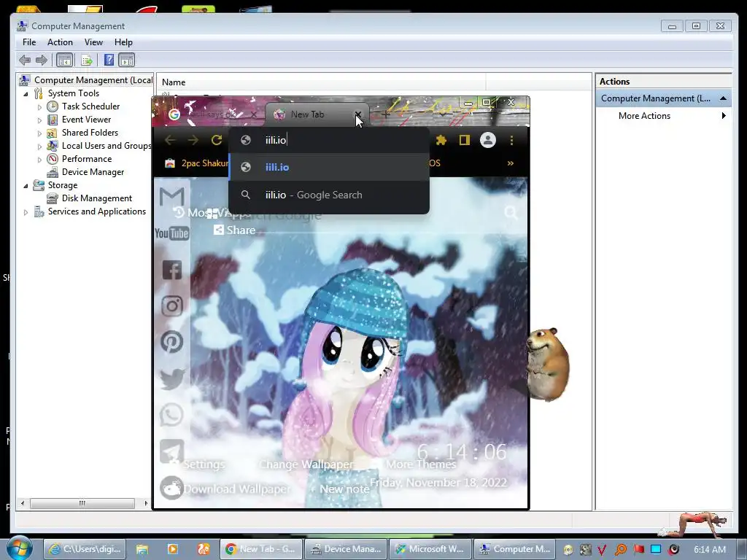The width and height of the screenshot is (747, 560).
Task: Open Chrome's three-dot menu
Action: click(x=511, y=140)
